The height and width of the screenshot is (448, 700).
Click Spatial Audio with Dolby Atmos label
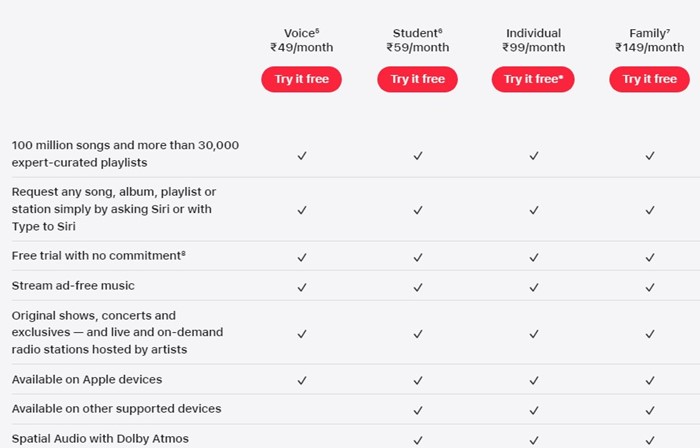100,439
